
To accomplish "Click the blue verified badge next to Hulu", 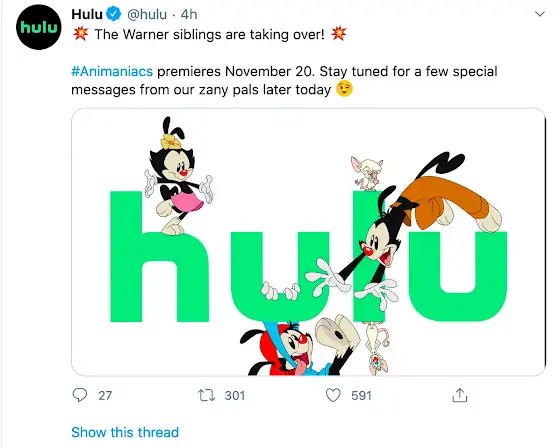I will pyautogui.click(x=114, y=14).
